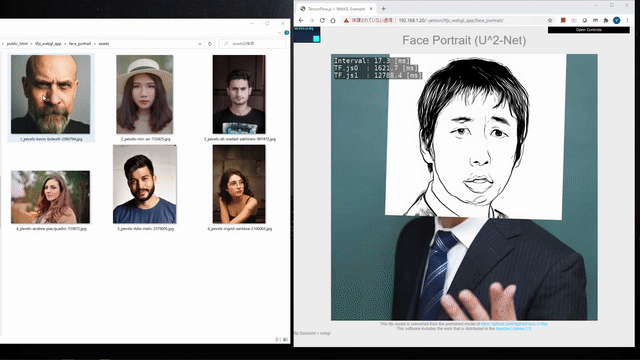Open the Apache License 2.0 link
Viewport: 640px width, 360px height.
pos(513,329)
